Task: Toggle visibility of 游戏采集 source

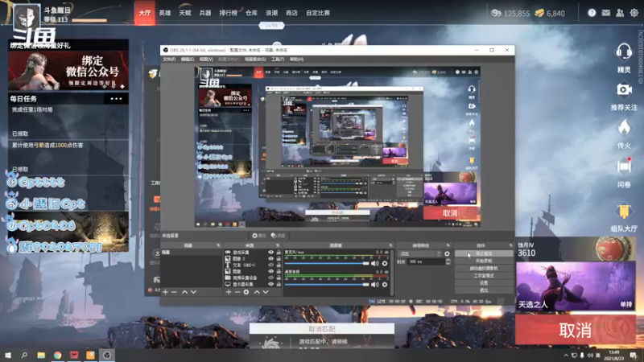Action: coord(270,253)
